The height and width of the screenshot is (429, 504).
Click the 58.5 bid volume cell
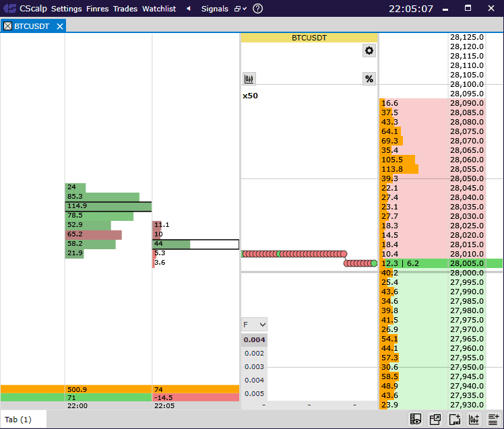pos(414,376)
